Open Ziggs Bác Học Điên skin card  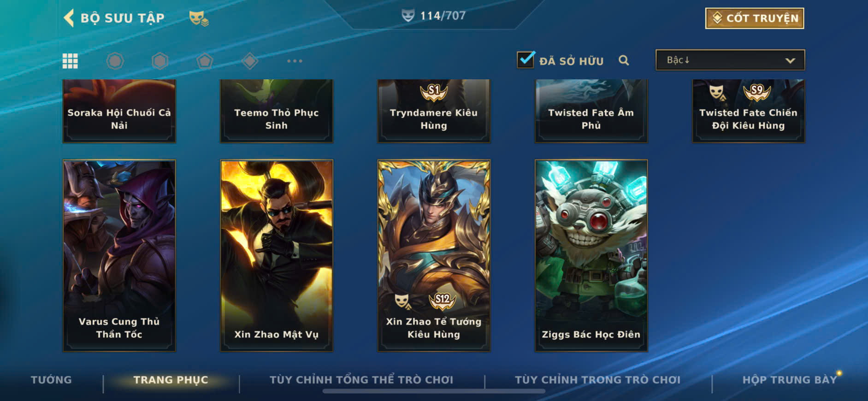(591, 256)
